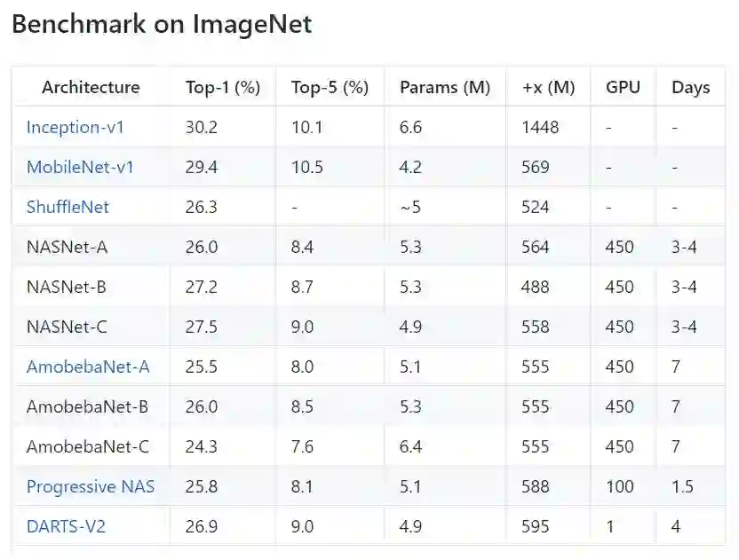739x560 pixels.
Task: Click the NASNet-A row label
Action: pyautogui.click(x=67, y=247)
